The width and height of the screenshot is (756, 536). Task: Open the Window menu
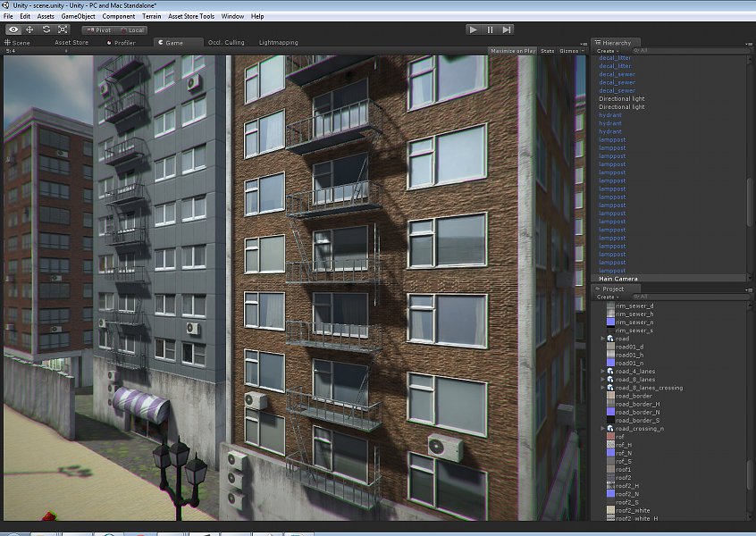[232, 16]
